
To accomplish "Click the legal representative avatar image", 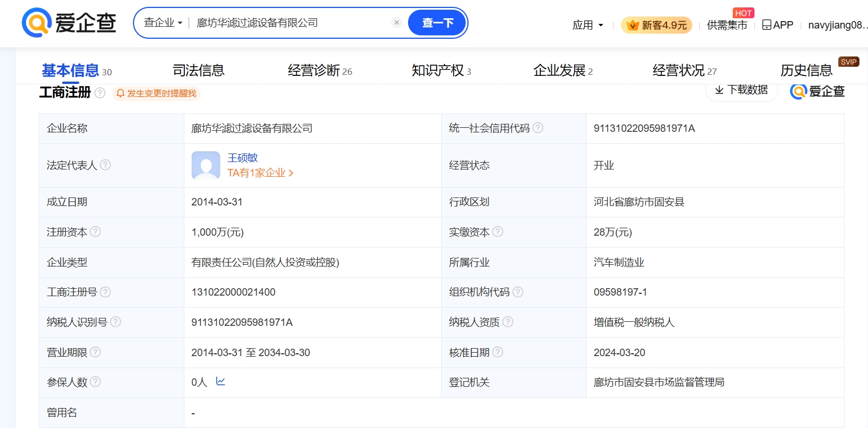I will [205, 165].
